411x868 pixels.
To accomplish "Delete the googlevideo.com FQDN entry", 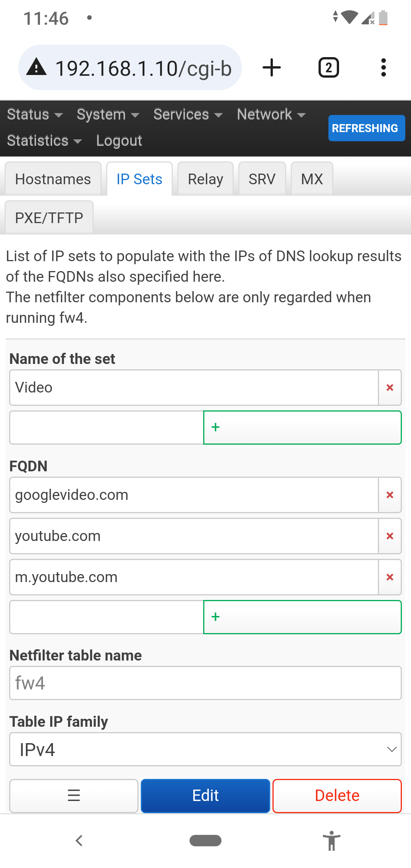I will 390,495.
